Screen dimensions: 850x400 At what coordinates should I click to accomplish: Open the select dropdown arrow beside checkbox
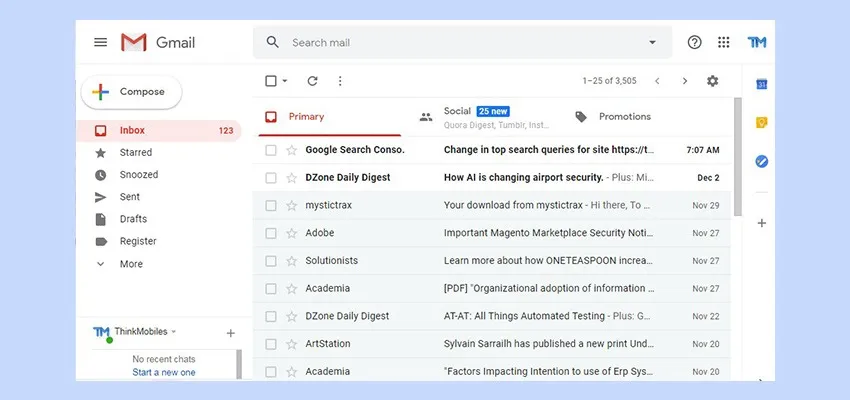pyautogui.click(x=285, y=81)
